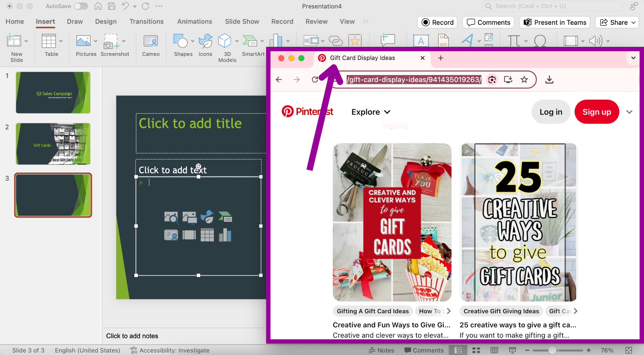
Task: Click the New Slide icon
Action: tap(14, 41)
